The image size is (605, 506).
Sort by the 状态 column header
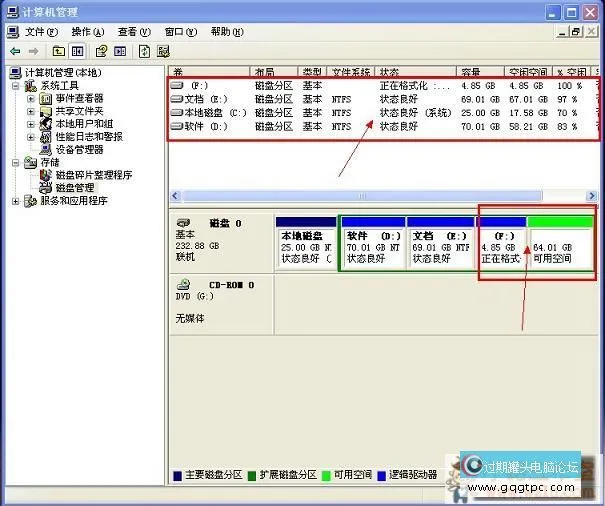(x=416, y=72)
